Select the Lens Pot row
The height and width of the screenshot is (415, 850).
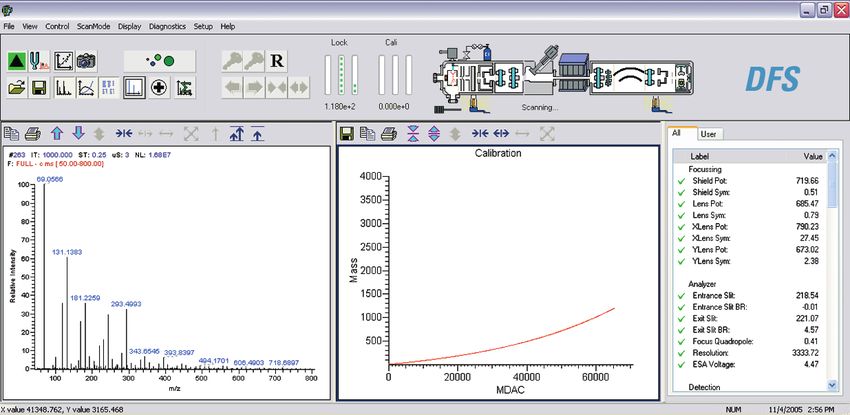coord(751,204)
